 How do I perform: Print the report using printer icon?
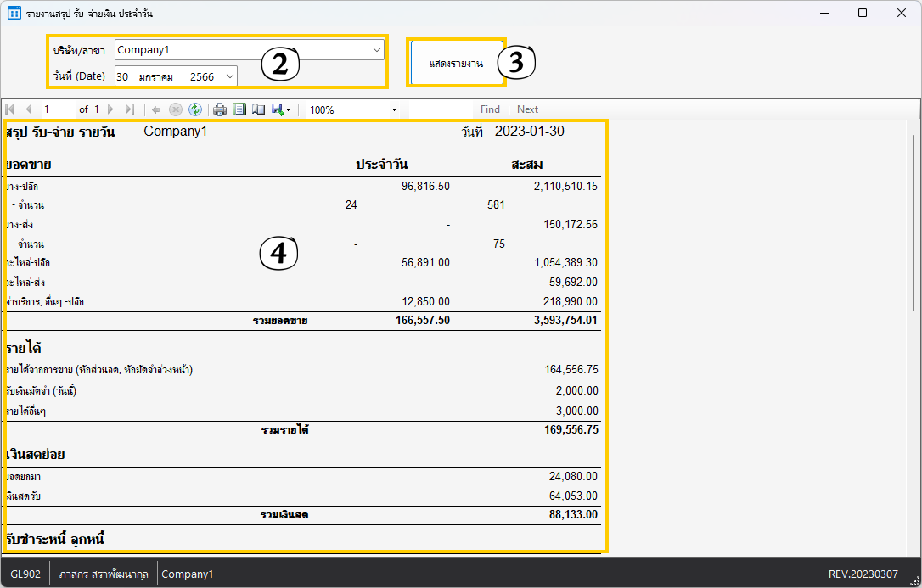(220, 109)
